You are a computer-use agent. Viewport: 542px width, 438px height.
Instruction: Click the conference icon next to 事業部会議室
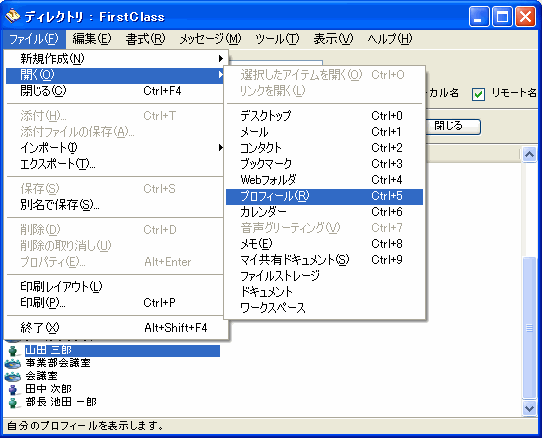click(13, 363)
